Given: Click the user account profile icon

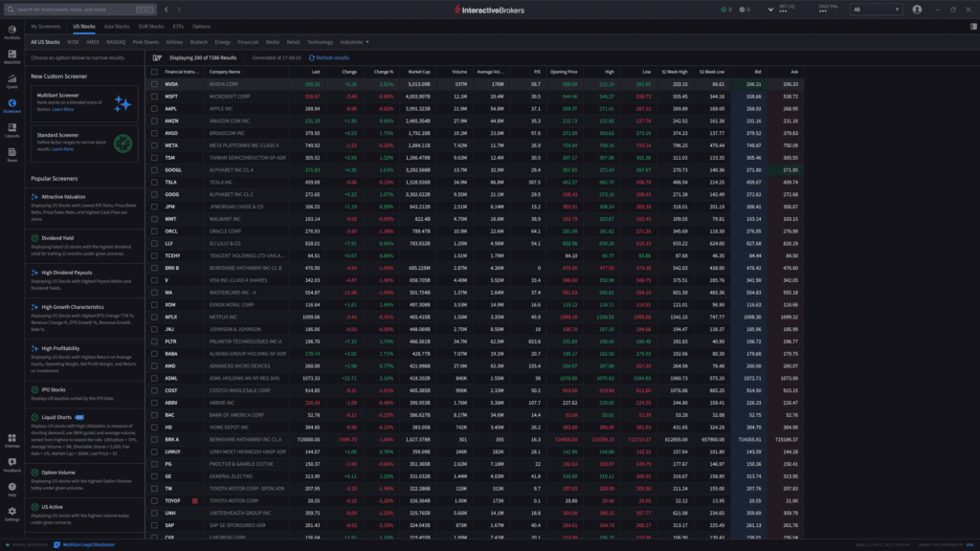Looking at the screenshot, I should tap(917, 10).
